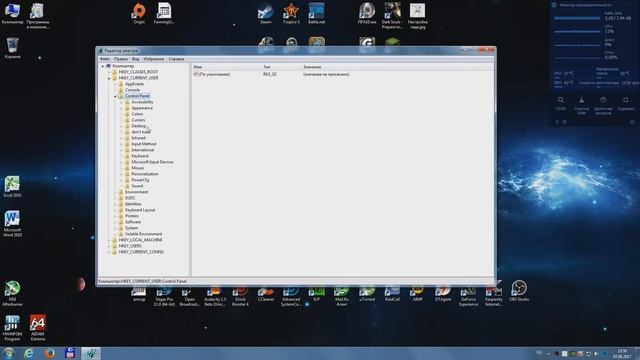This screenshot has width=640, height=360.
Task: Select the Sound key
Action: [x=137, y=186]
